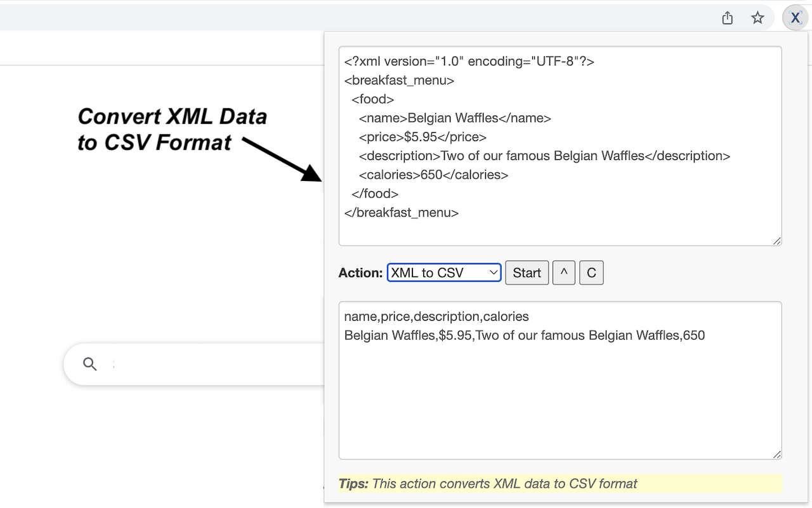Click the '<name>Belgian Waffles</name>' line
Image resolution: width=812 pixels, height=508 pixels.
point(455,118)
